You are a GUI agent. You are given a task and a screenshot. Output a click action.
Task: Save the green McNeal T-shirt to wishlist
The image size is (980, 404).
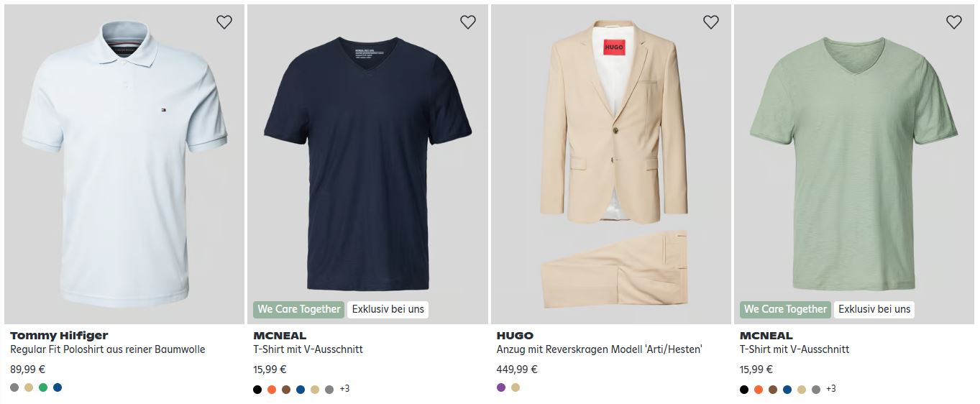(953, 22)
